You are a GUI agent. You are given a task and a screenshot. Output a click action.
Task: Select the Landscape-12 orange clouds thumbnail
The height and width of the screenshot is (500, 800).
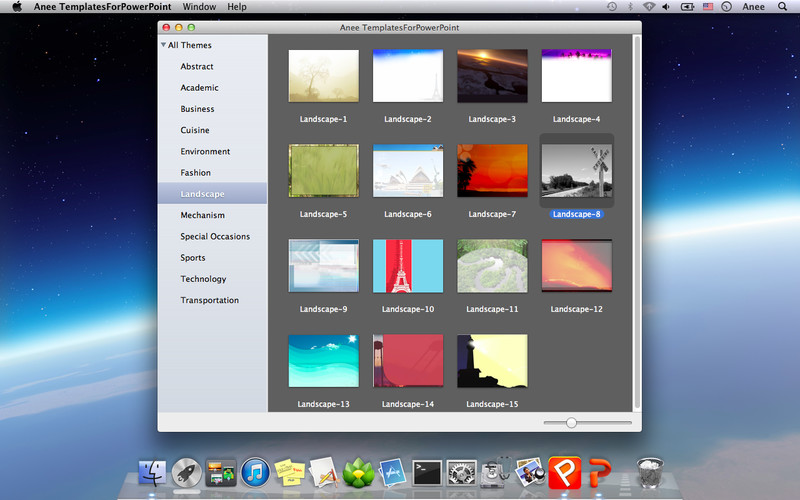click(x=577, y=266)
